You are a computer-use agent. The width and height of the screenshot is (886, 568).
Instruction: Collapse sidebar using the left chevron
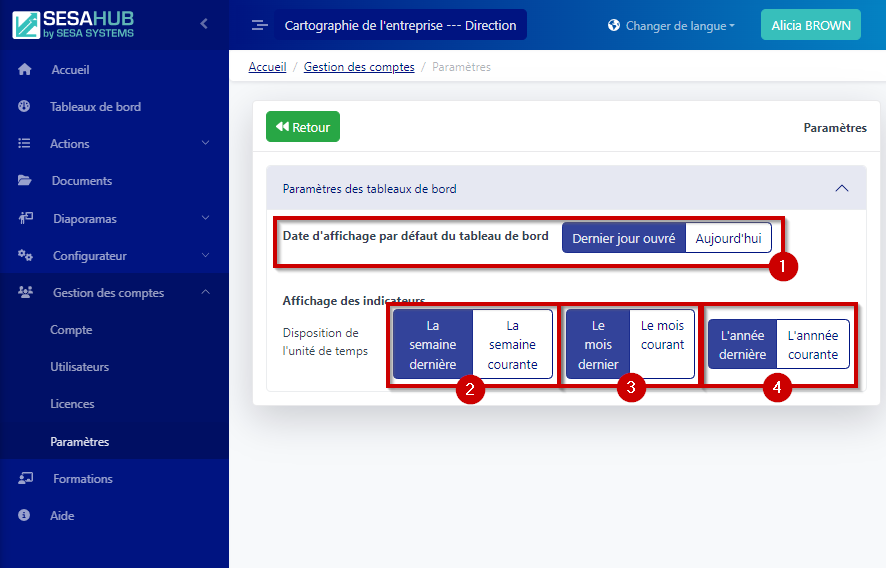click(x=204, y=23)
